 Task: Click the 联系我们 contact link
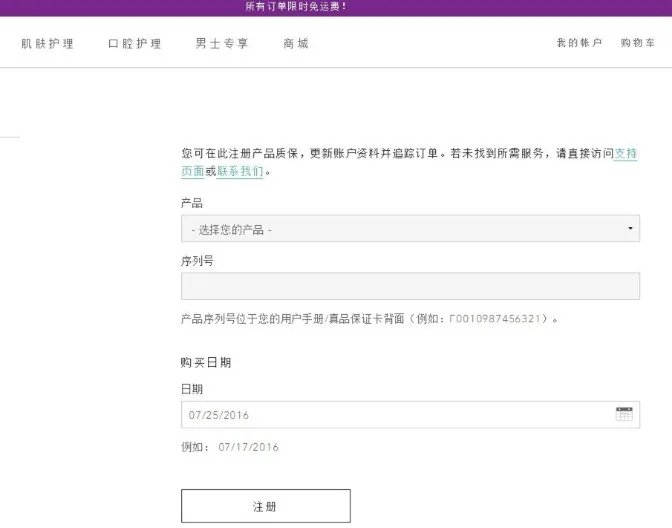click(x=240, y=171)
